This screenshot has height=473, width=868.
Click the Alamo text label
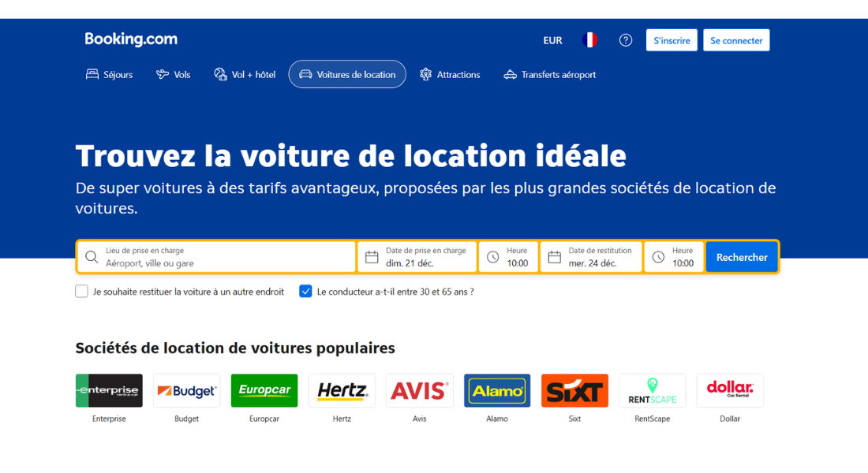(497, 419)
